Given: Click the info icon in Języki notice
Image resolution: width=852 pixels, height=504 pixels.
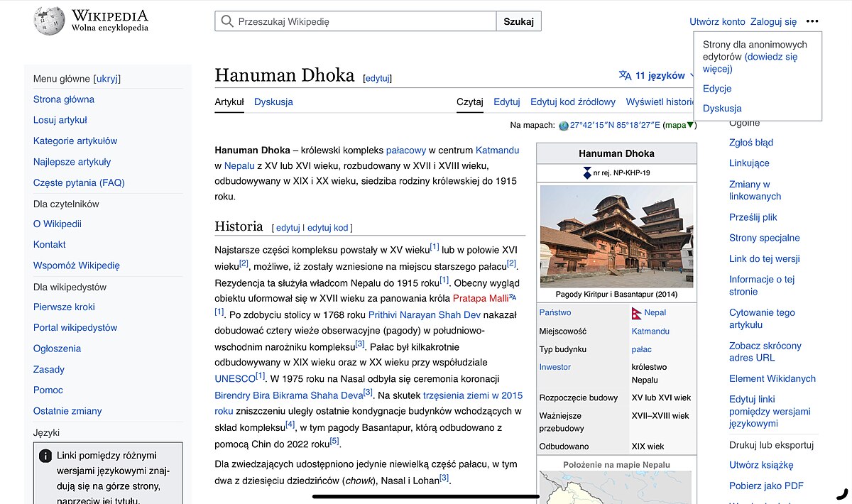Looking at the screenshot, I should [45, 456].
